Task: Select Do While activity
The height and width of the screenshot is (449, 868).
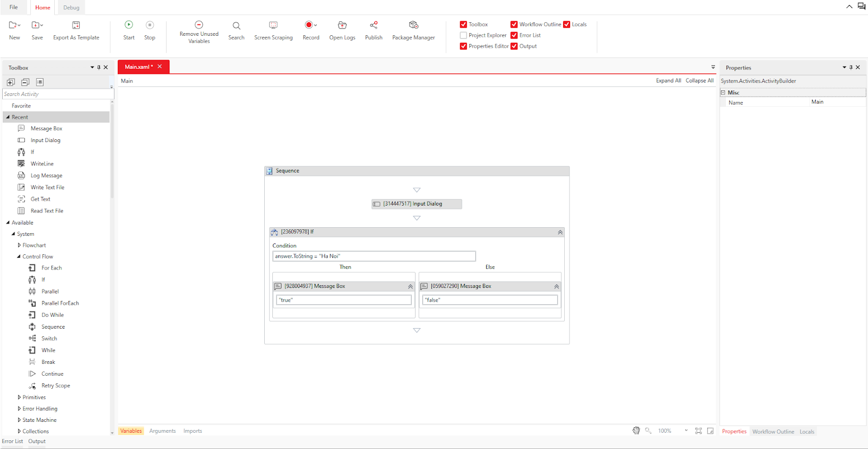Action: coord(53,315)
